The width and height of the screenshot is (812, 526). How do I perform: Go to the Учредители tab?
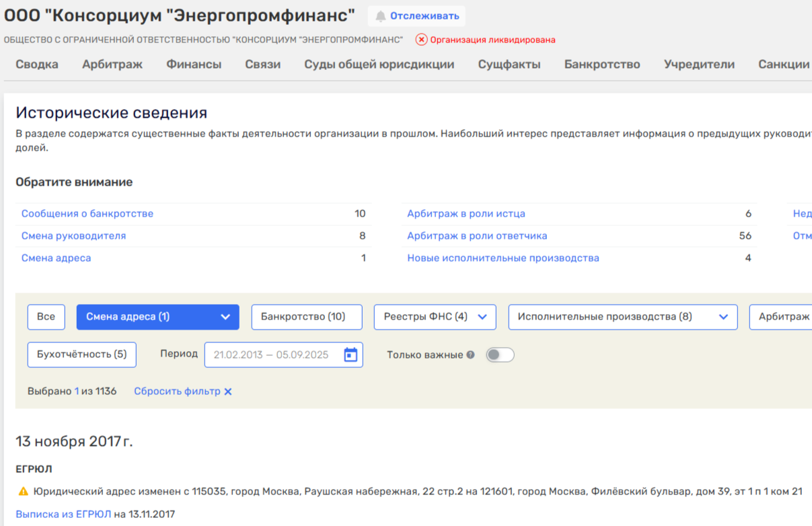tap(699, 65)
